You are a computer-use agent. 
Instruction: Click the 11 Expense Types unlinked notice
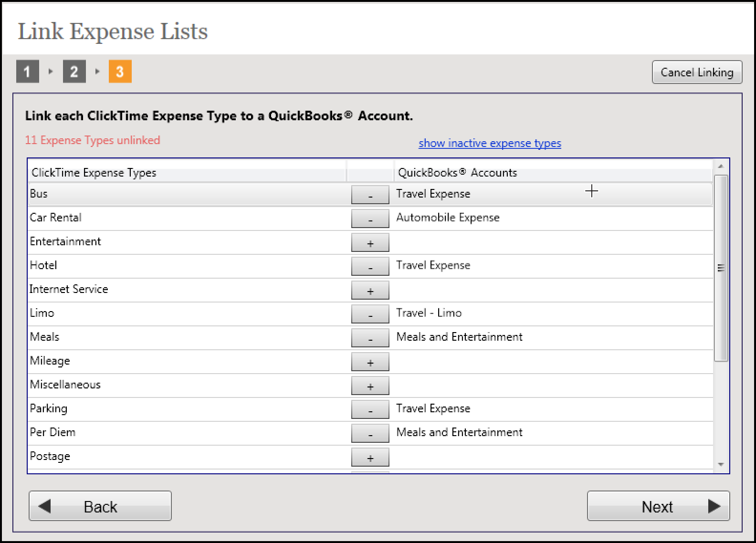pos(93,140)
